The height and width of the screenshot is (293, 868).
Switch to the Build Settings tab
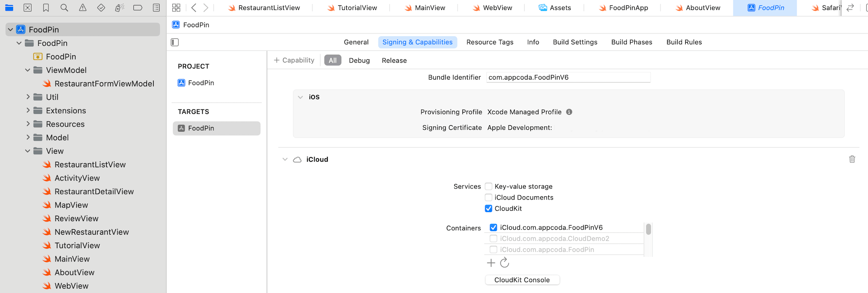pyautogui.click(x=575, y=42)
